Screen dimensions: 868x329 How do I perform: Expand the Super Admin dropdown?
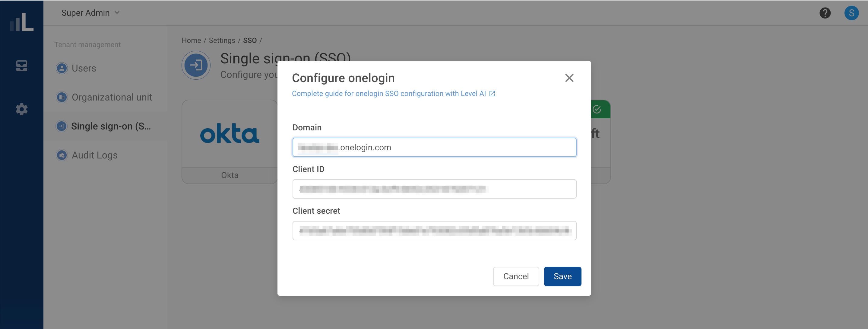(x=90, y=13)
